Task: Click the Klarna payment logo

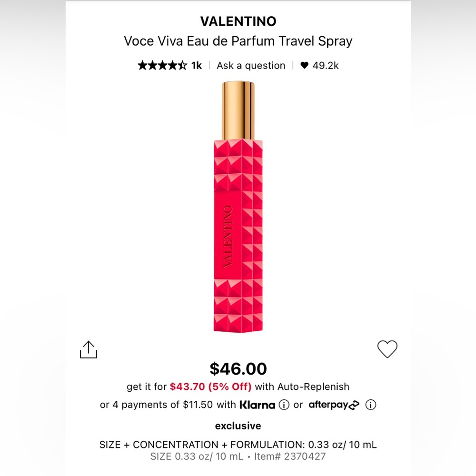Action: click(258, 405)
